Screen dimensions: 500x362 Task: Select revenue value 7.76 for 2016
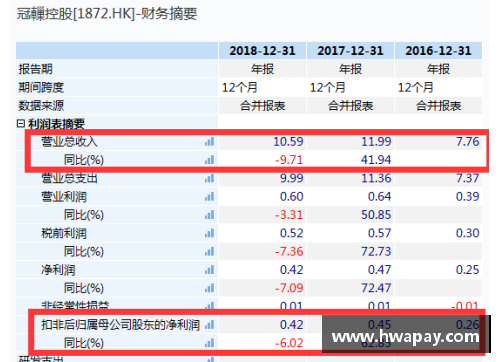tap(468, 142)
